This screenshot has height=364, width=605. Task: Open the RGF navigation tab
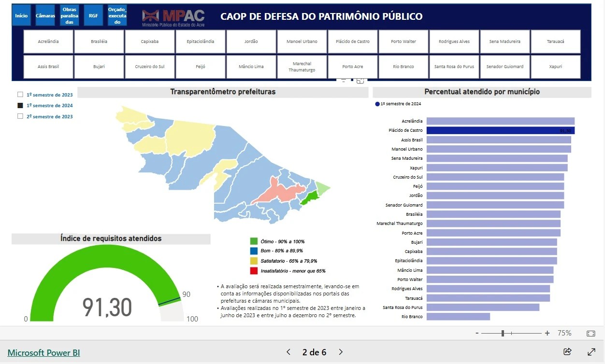(93, 15)
